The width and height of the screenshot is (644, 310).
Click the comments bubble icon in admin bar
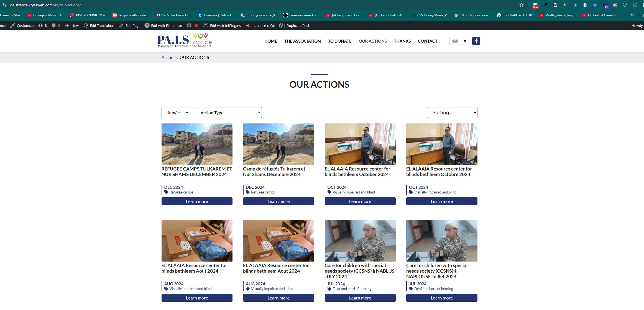(54, 25)
